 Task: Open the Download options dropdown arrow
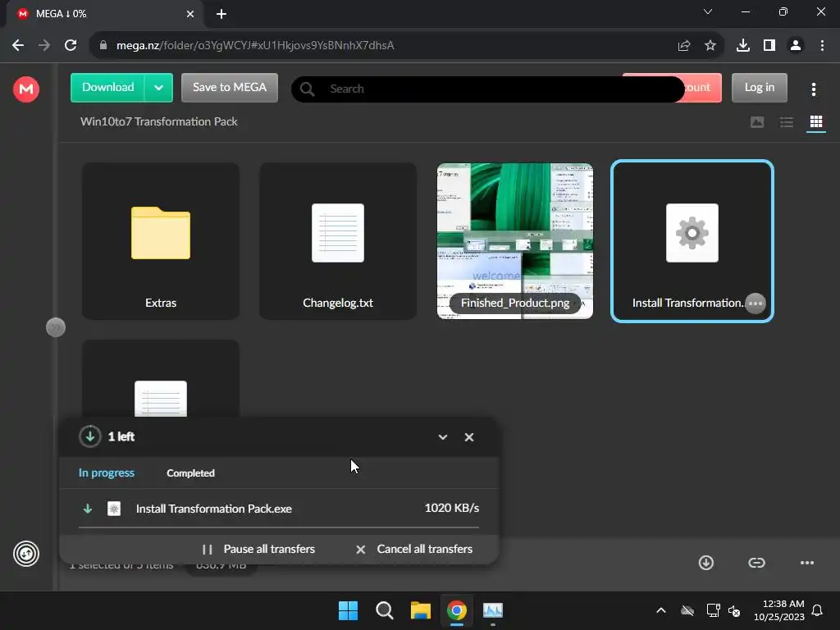pos(158,88)
